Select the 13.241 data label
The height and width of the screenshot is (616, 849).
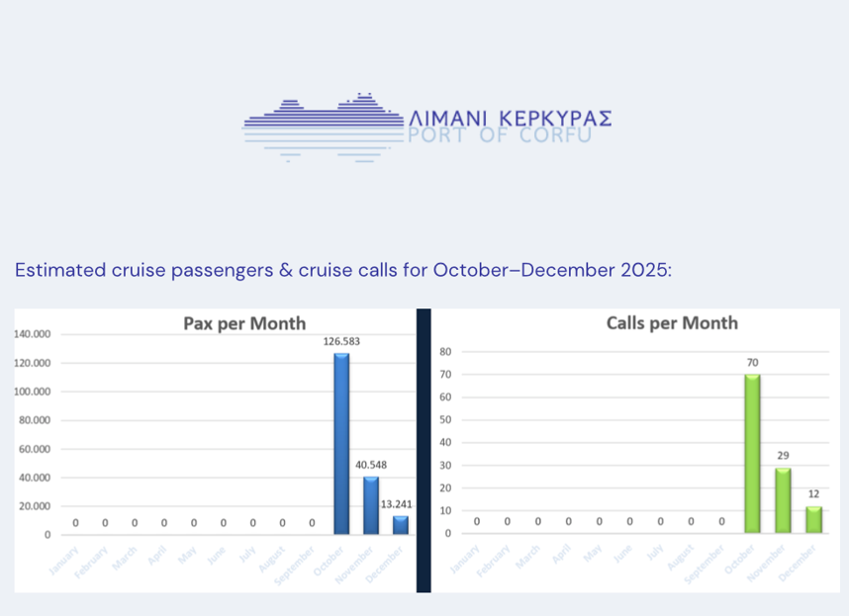point(399,503)
